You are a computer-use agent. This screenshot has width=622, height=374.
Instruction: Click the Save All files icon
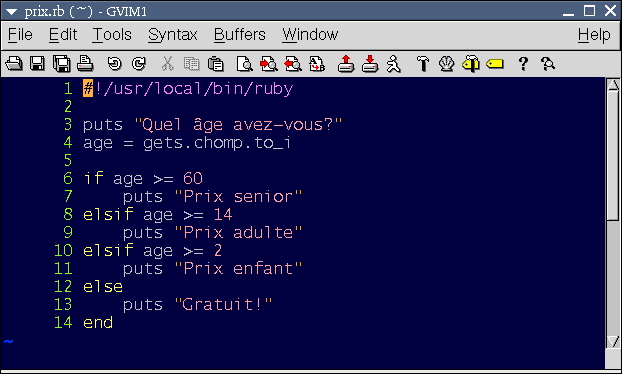61,63
